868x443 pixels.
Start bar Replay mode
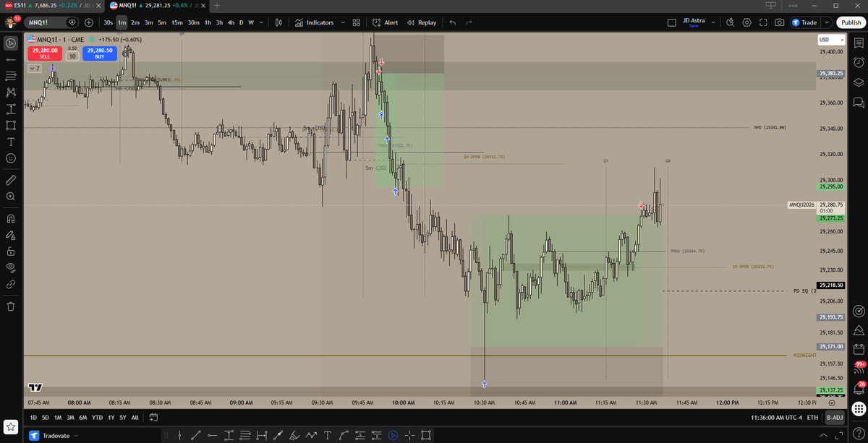pyautogui.click(x=422, y=22)
